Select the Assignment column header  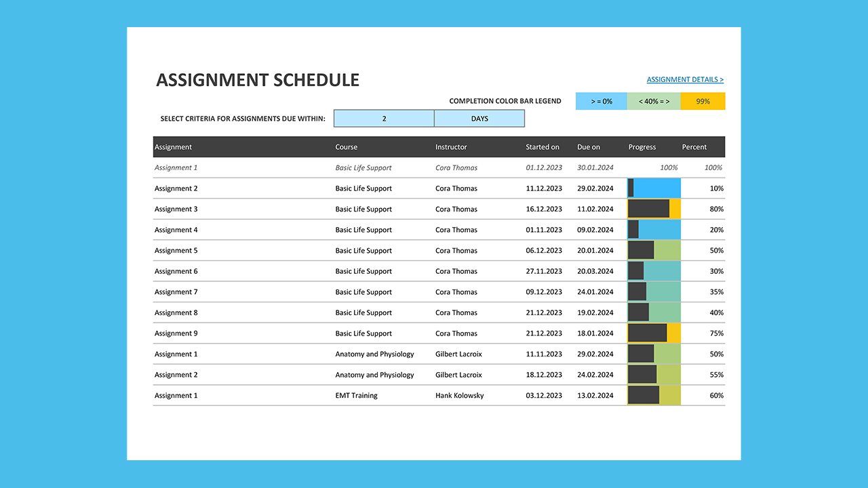pyautogui.click(x=172, y=146)
